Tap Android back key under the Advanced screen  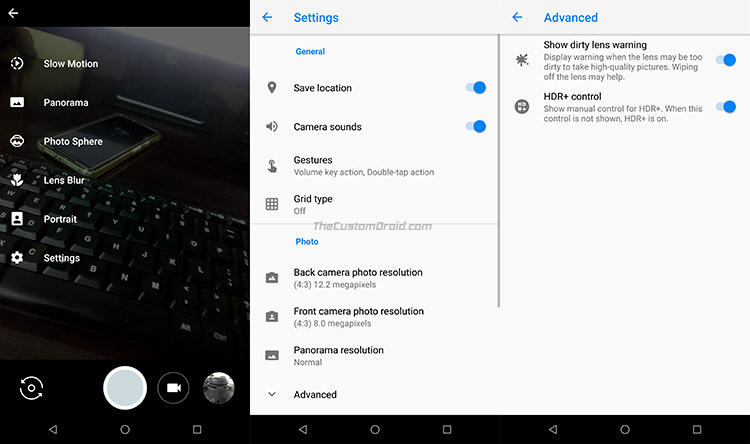click(553, 429)
